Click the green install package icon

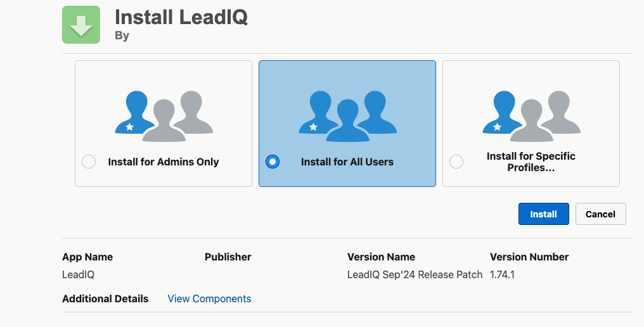point(81,25)
